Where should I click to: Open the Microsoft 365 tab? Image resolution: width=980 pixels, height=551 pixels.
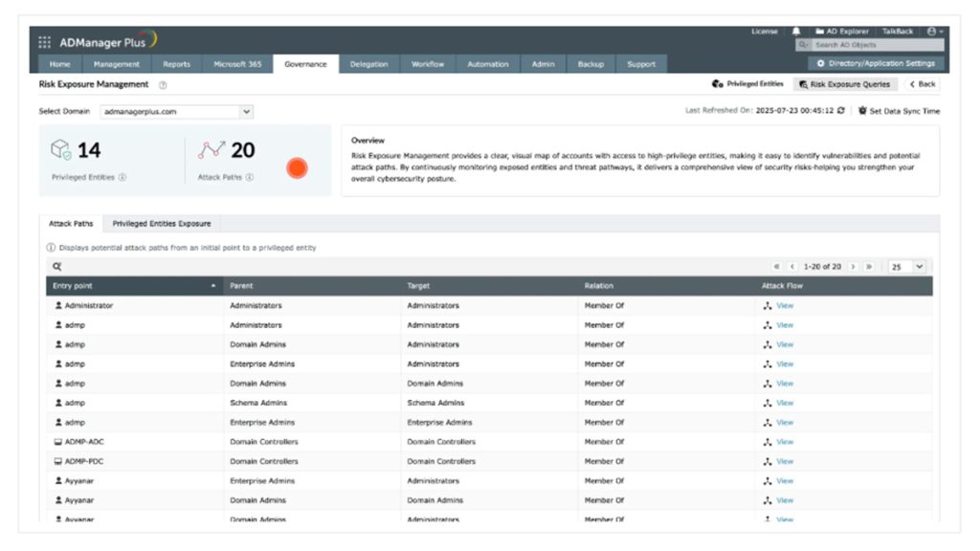[x=237, y=64]
